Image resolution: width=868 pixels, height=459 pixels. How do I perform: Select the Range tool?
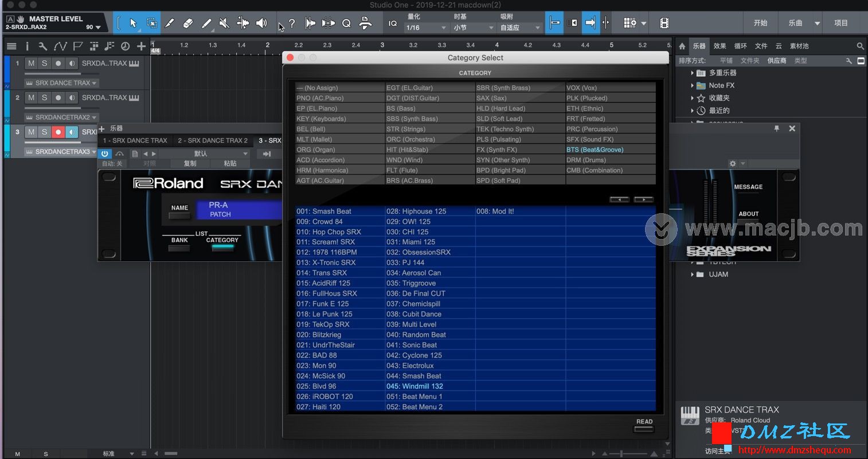151,23
